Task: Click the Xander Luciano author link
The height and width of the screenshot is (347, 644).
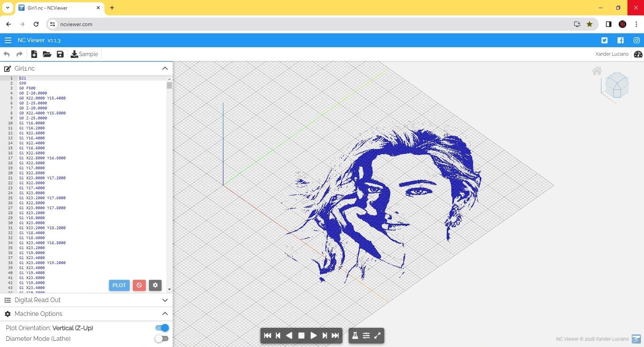Action: coord(612,54)
